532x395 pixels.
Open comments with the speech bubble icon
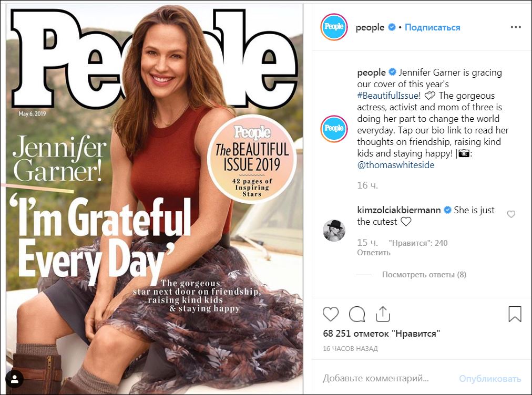click(x=357, y=314)
